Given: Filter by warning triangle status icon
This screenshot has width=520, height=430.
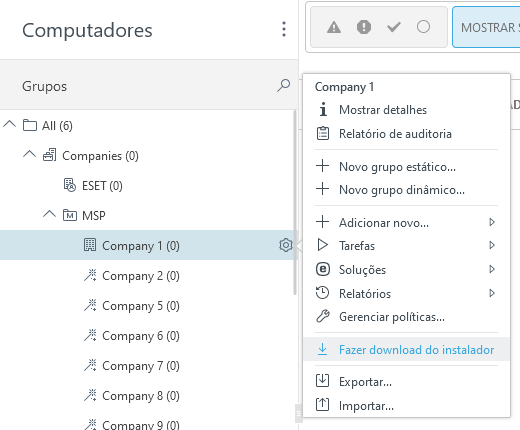Looking at the screenshot, I should pyautogui.click(x=334, y=27).
